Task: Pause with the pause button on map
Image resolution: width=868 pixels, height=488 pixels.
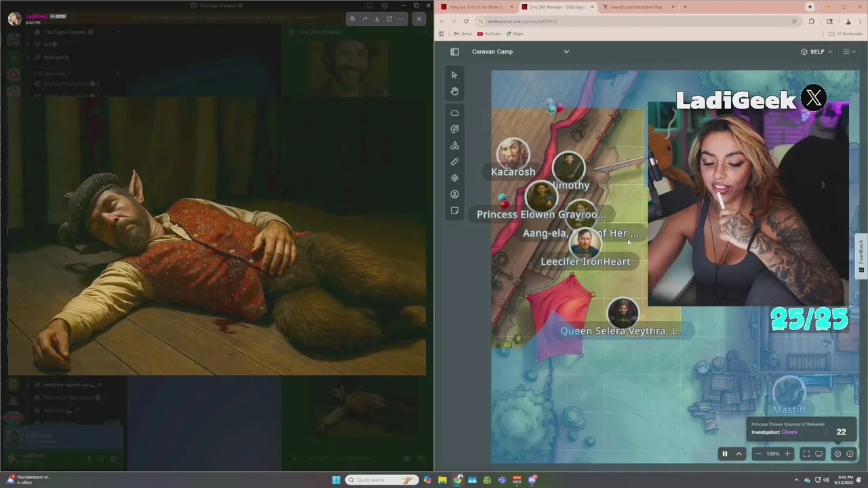Action: pos(724,454)
